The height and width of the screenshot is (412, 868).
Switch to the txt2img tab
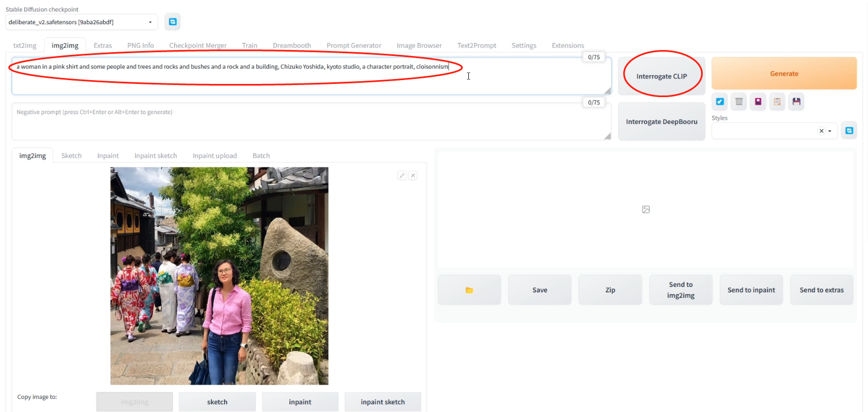(x=25, y=46)
